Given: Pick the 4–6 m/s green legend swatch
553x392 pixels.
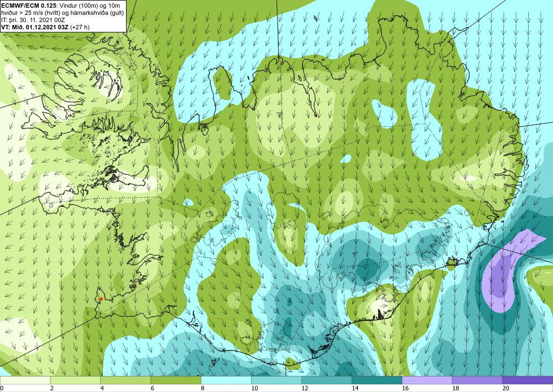Looking at the screenshot, I should coord(126,380).
